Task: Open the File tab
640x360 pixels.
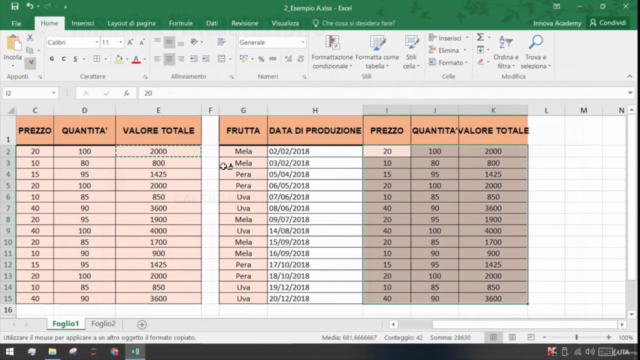Action: pyautogui.click(x=16, y=23)
